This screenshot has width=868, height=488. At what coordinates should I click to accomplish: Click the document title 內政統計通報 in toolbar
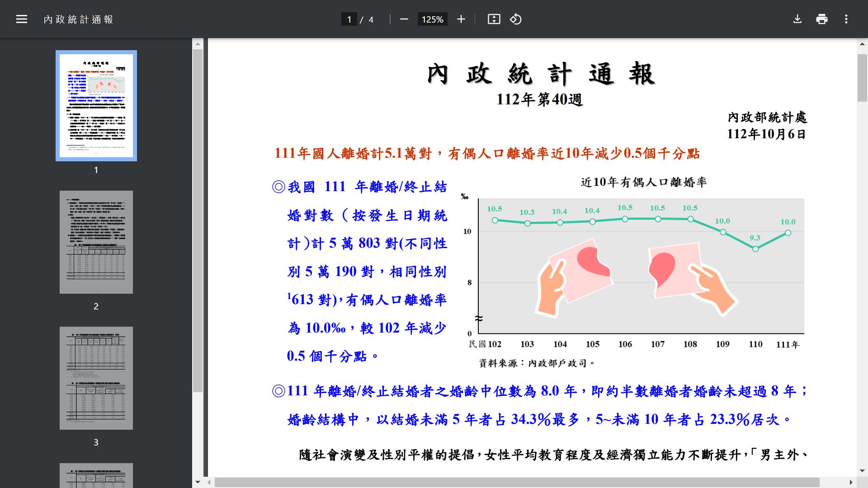coord(79,19)
